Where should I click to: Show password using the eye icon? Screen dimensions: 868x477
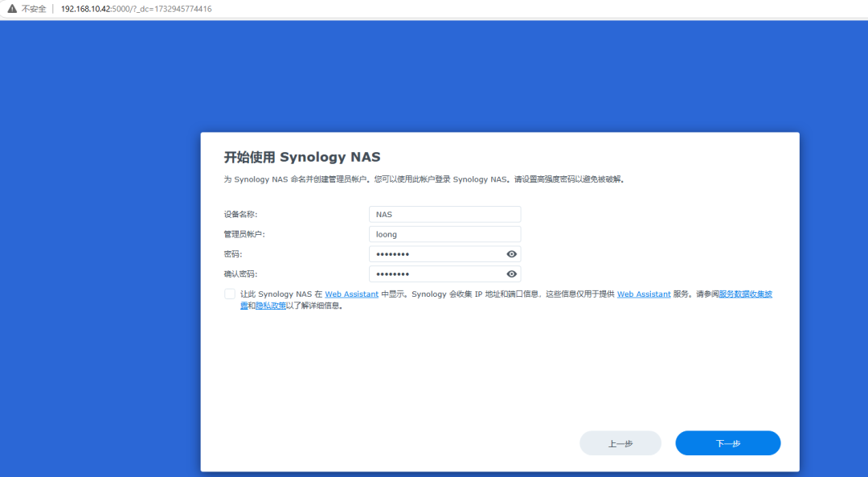pyautogui.click(x=511, y=254)
